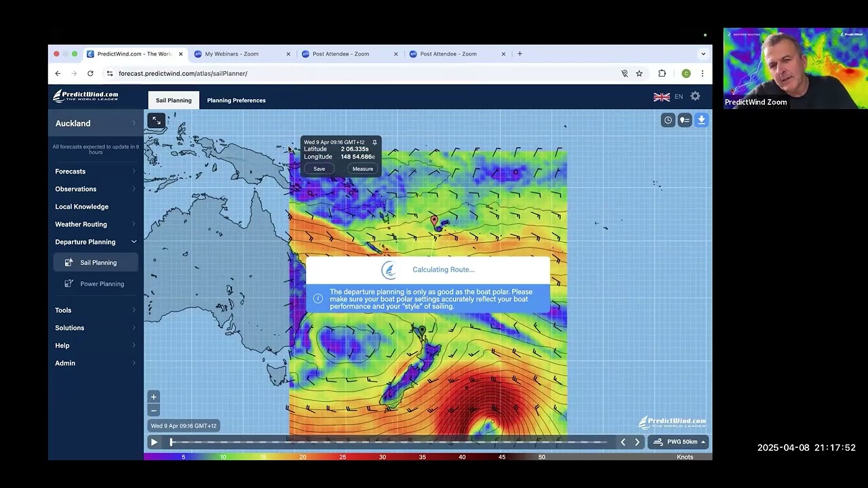Expand Help sidebar section
The image size is (868, 488).
pos(96,346)
